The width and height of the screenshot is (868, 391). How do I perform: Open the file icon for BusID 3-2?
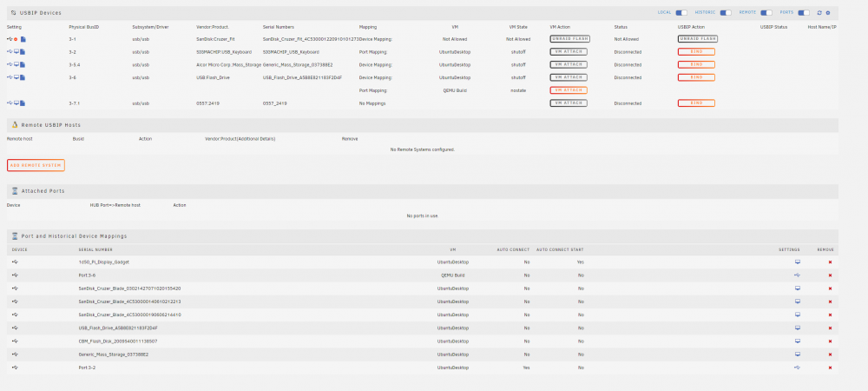[23, 52]
